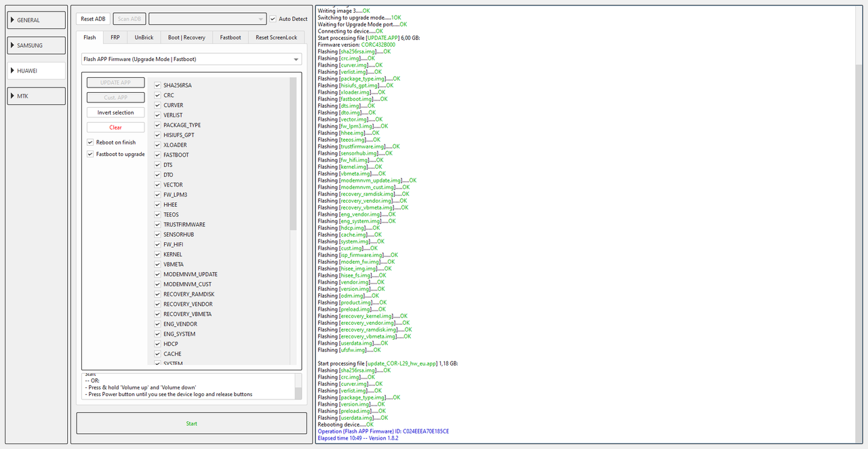Expand the SAMSUNG sidebar section
Viewport: 868px width, 449px height.
click(x=37, y=45)
